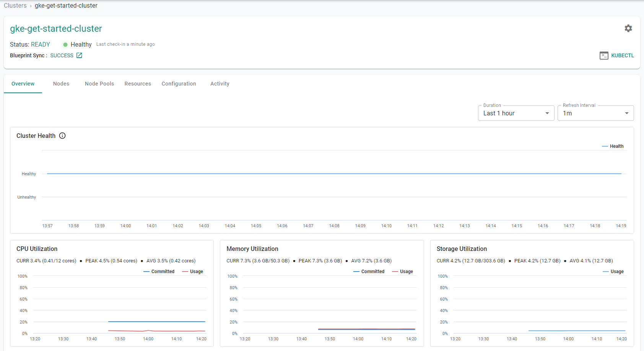The height and width of the screenshot is (351, 644).
Task: Click the Clusters breadcrumb link
Action: 15,6
